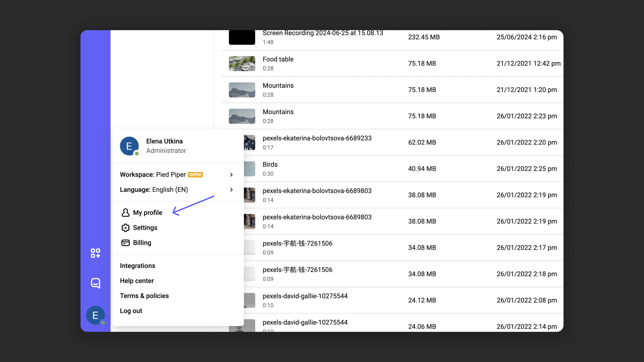The height and width of the screenshot is (362, 644).
Task: Select Workspace: Pied Piper row
Action: coord(178,175)
